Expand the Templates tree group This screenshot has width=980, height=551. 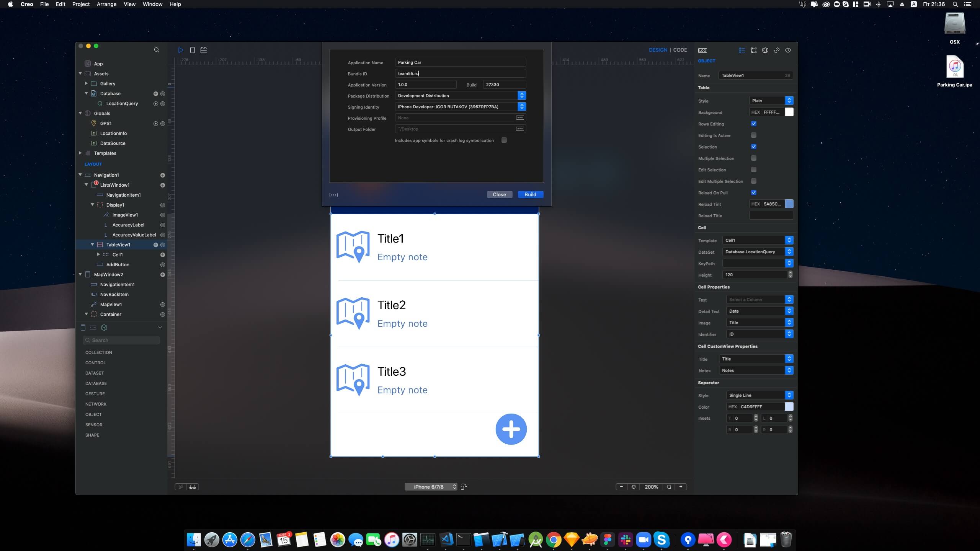coord(80,153)
